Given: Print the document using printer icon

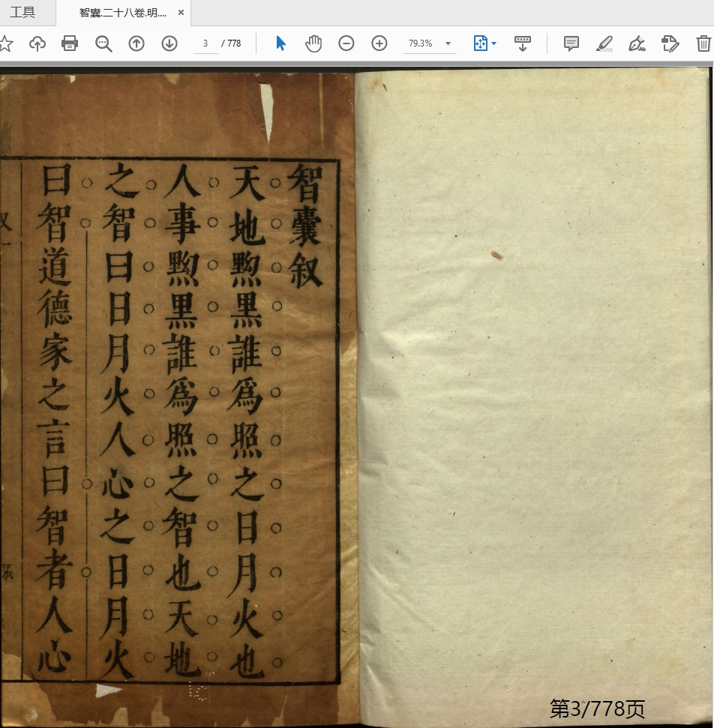Looking at the screenshot, I should (70, 43).
